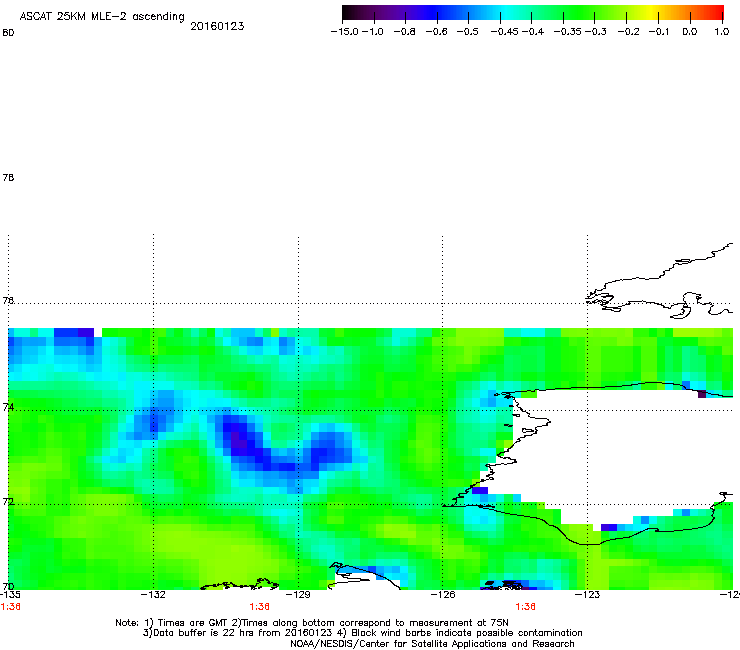
Task: Click the -0.6 color scale label
Action: pos(436,32)
